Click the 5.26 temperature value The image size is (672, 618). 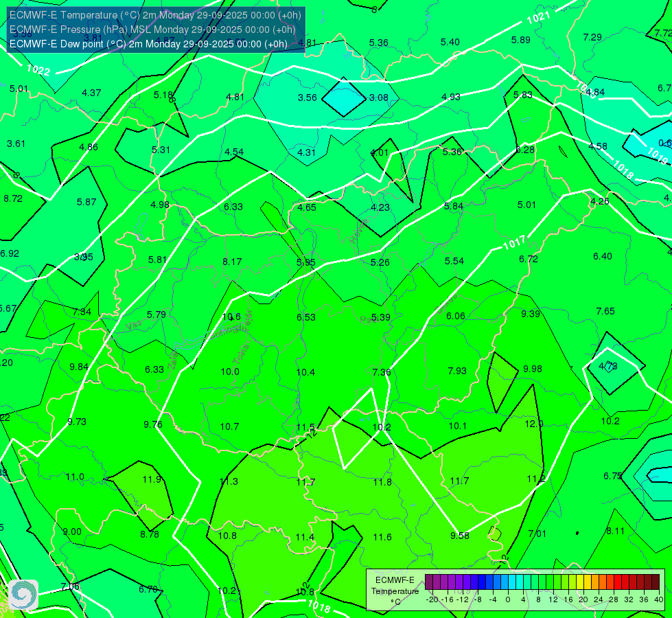tap(380, 262)
